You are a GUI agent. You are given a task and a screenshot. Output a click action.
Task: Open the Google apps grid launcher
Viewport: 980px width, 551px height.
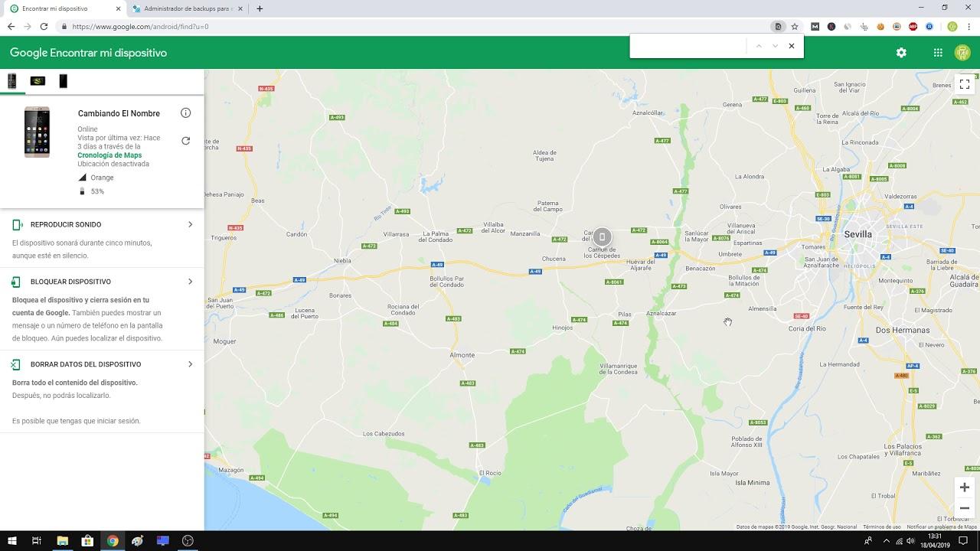pos(937,52)
